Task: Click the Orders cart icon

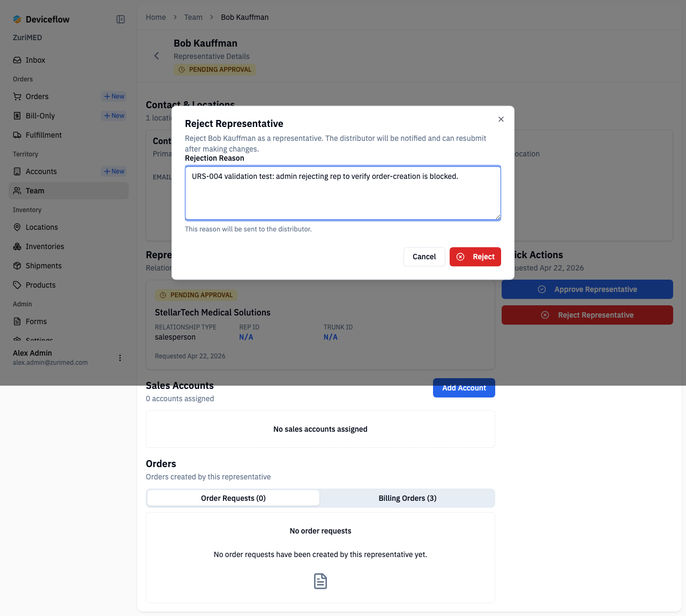Action: click(17, 96)
